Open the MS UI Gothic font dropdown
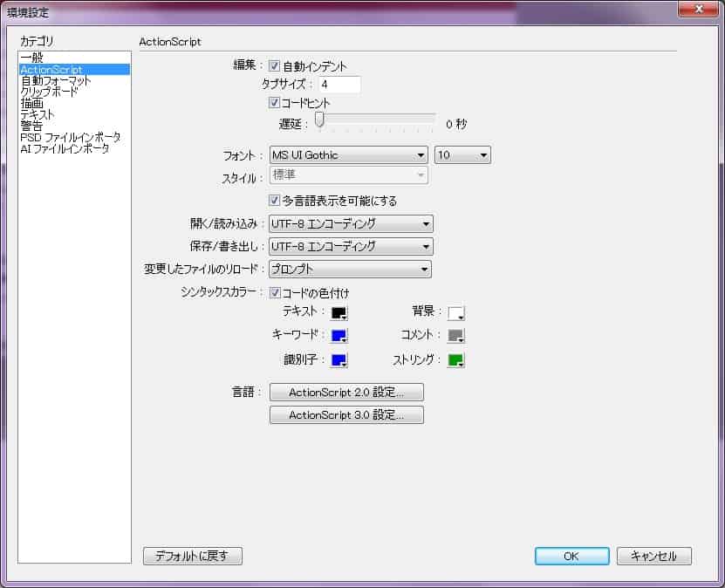Viewport: 725px width, 588px height. [x=348, y=155]
